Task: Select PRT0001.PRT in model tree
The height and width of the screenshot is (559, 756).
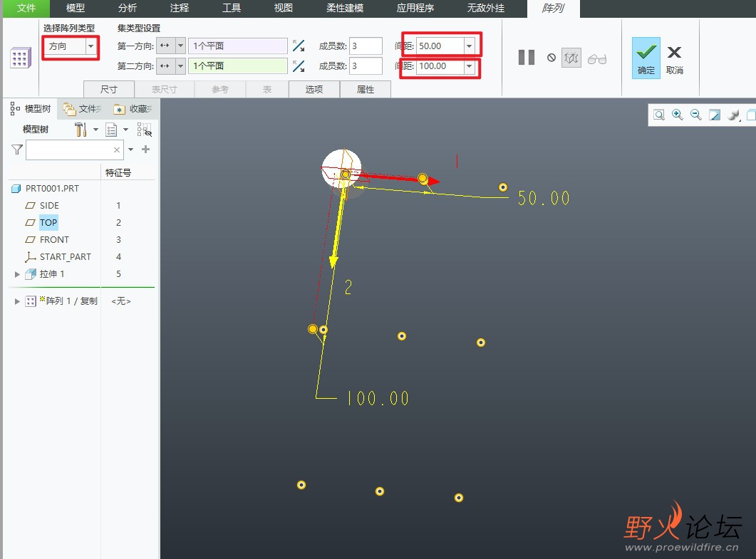Action: 52,189
